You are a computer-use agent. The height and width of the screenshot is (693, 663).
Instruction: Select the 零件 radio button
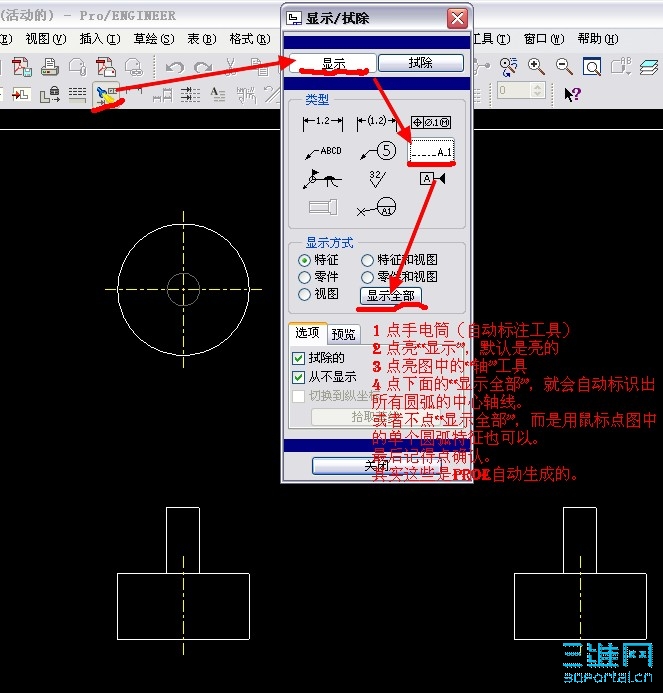(304, 277)
